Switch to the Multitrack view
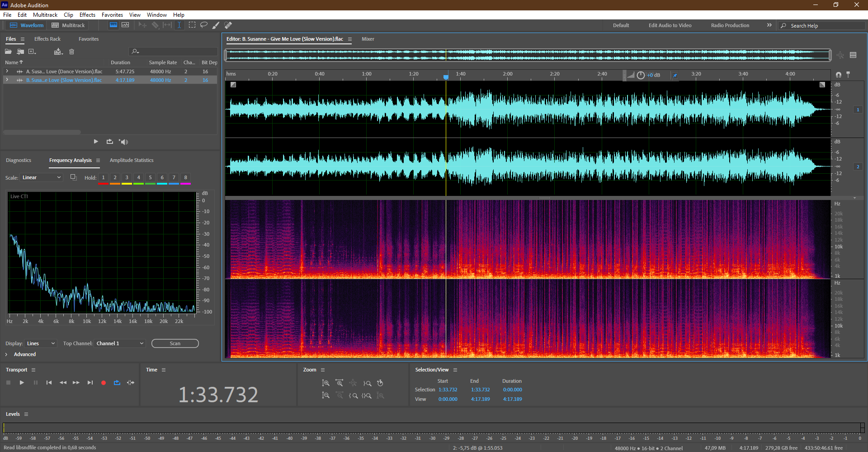868x452 pixels. tap(68, 25)
